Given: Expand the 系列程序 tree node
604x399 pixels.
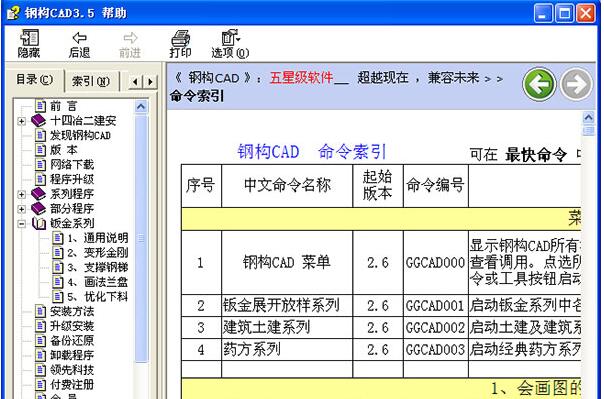Looking at the screenshot, I should click(x=22, y=194).
